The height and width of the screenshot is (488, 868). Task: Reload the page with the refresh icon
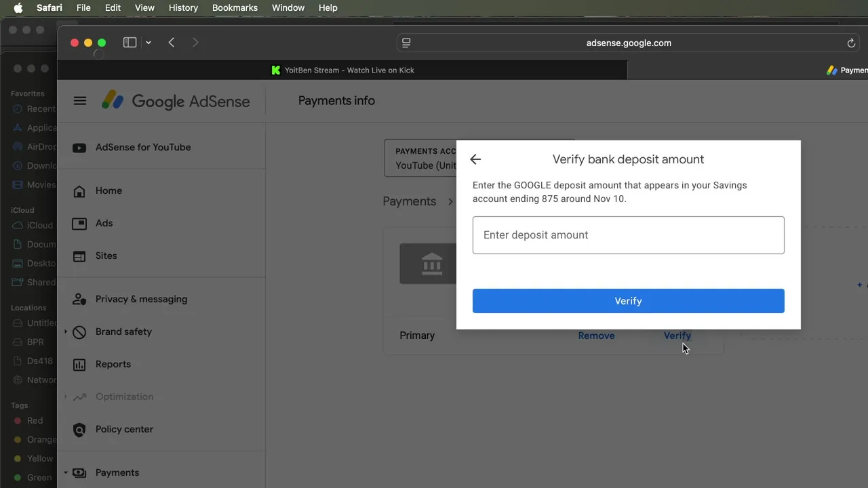tap(851, 43)
